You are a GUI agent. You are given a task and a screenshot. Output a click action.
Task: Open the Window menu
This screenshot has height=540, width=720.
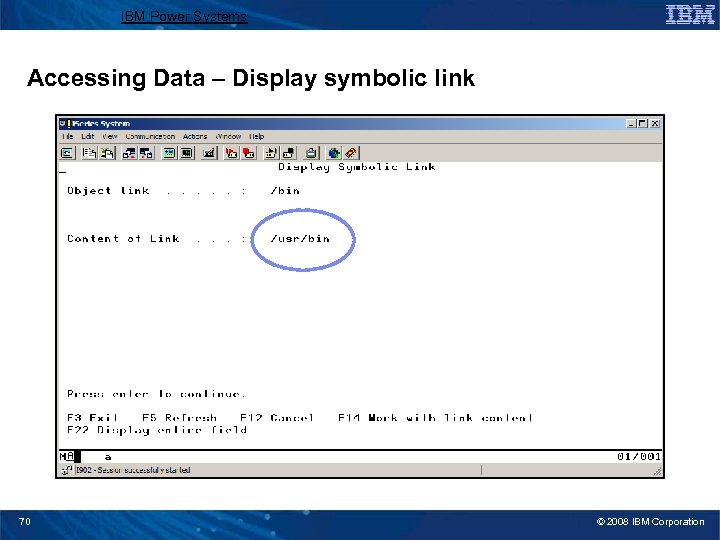click(228, 136)
